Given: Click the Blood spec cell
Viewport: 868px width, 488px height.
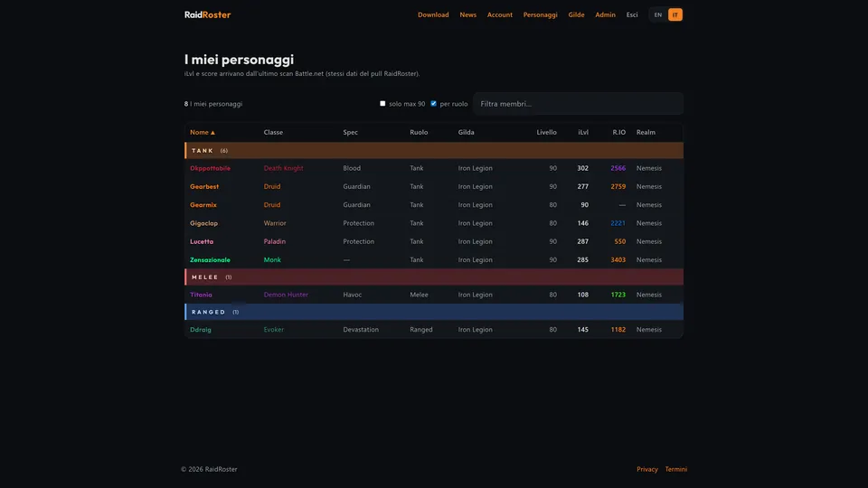Looking at the screenshot, I should [x=352, y=168].
